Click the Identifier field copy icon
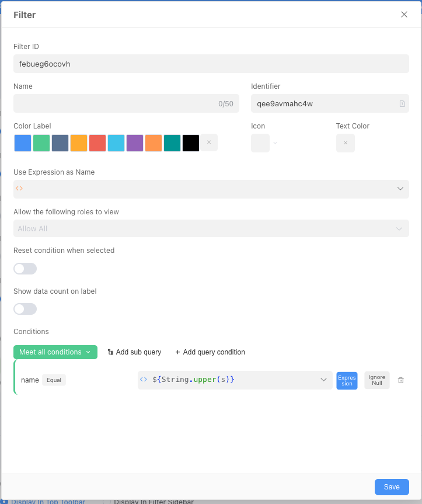The height and width of the screenshot is (504, 422). click(x=402, y=104)
